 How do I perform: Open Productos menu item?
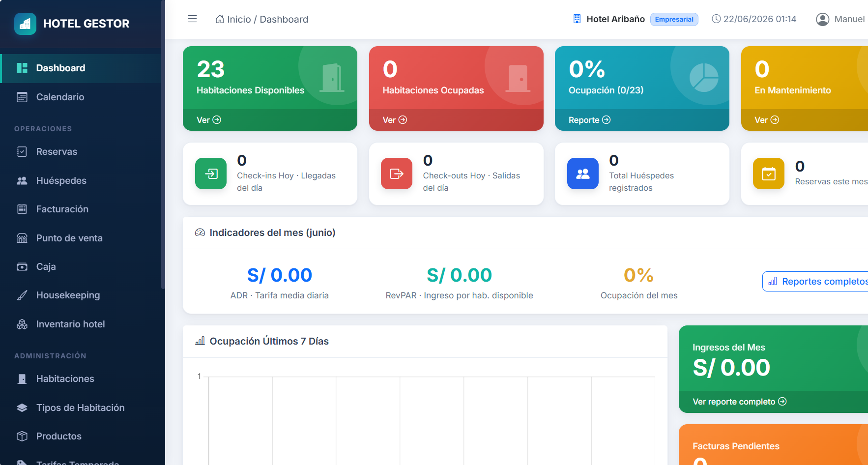[x=82, y=436]
